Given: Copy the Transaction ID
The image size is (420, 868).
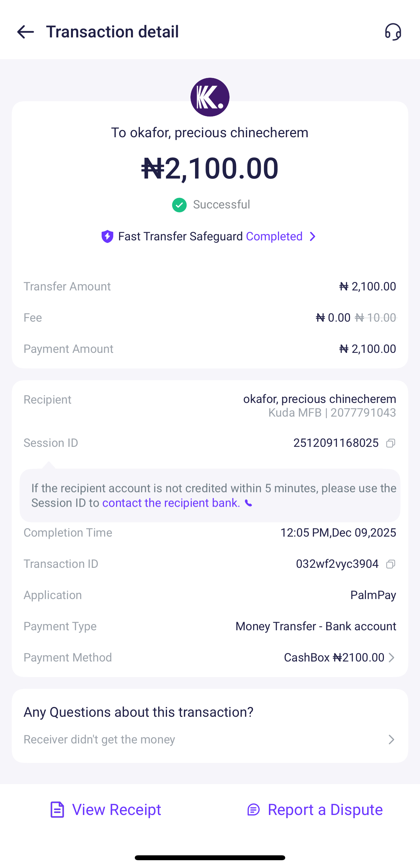Looking at the screenshot, I should pos(391,564).
